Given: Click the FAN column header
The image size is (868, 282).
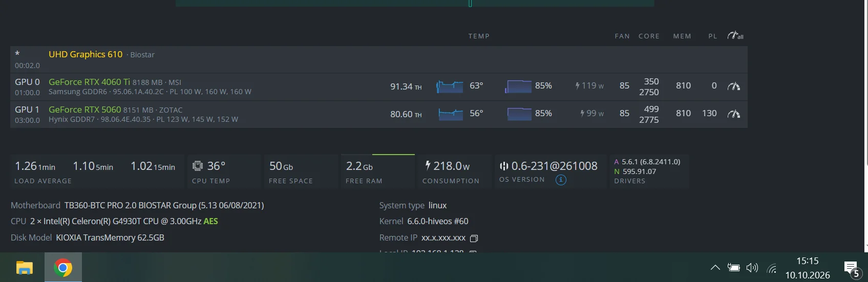Looking at the screenshot, I should pos(622,36).
